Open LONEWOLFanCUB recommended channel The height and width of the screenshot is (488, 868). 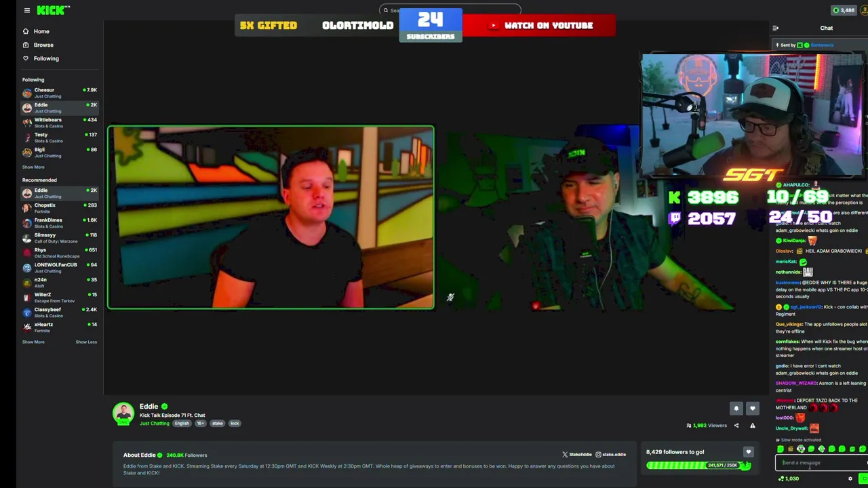tap(59, 268)
